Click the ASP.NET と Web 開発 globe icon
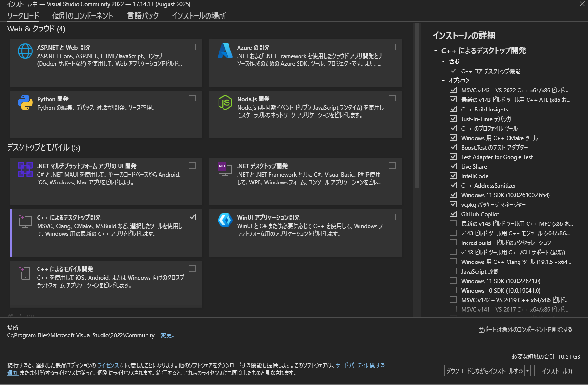This screenshot has height=385, width=588. coord(25,51)
